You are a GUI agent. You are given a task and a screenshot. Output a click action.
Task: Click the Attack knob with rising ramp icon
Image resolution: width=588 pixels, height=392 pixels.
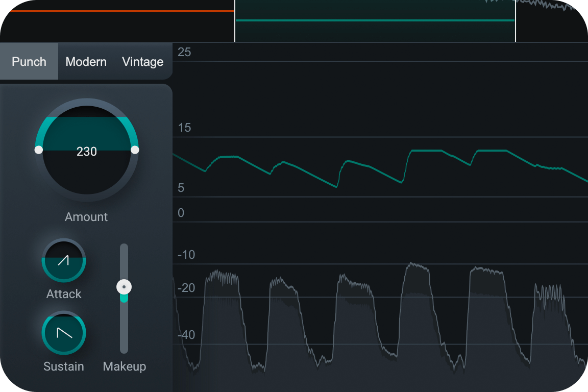tap(64, 260)
